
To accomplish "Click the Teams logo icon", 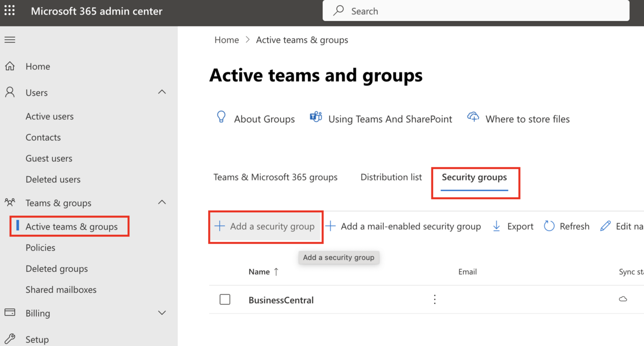I will [316, 118].
